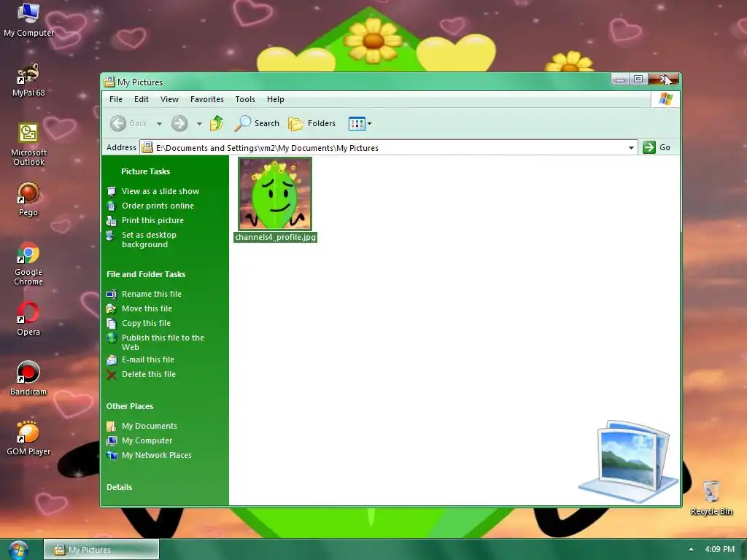Launch Opera desktop shortcut
The image size is (747, 560).
(x=28, y=319)
